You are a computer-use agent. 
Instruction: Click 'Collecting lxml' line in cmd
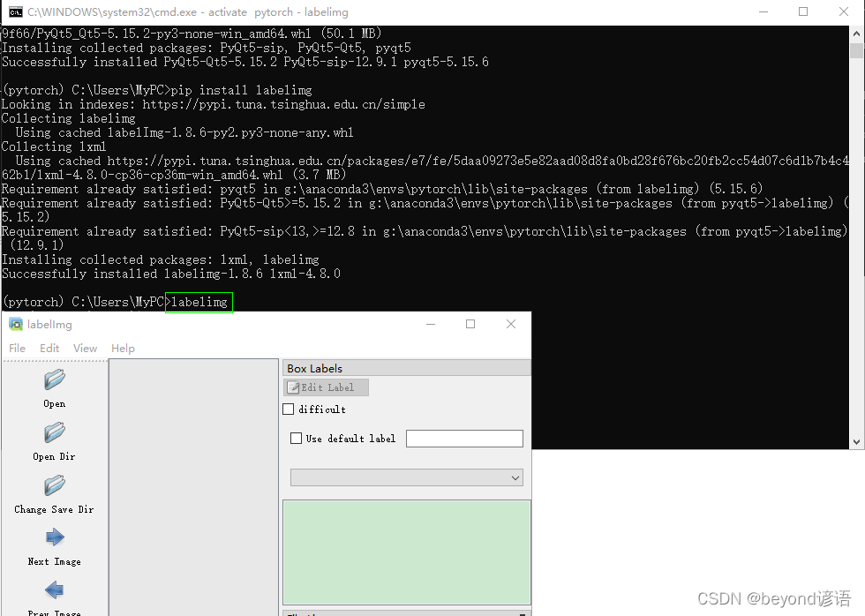click(x=54, y=146)
